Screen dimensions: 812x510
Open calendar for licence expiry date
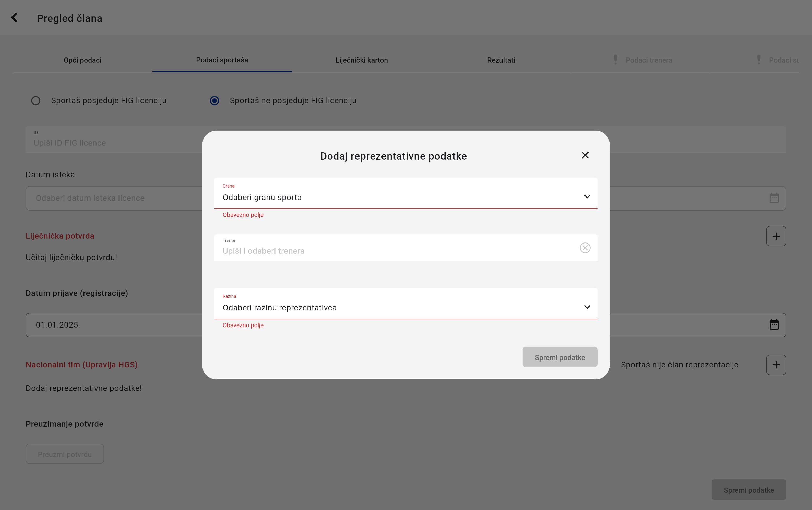tap(774, 198)
